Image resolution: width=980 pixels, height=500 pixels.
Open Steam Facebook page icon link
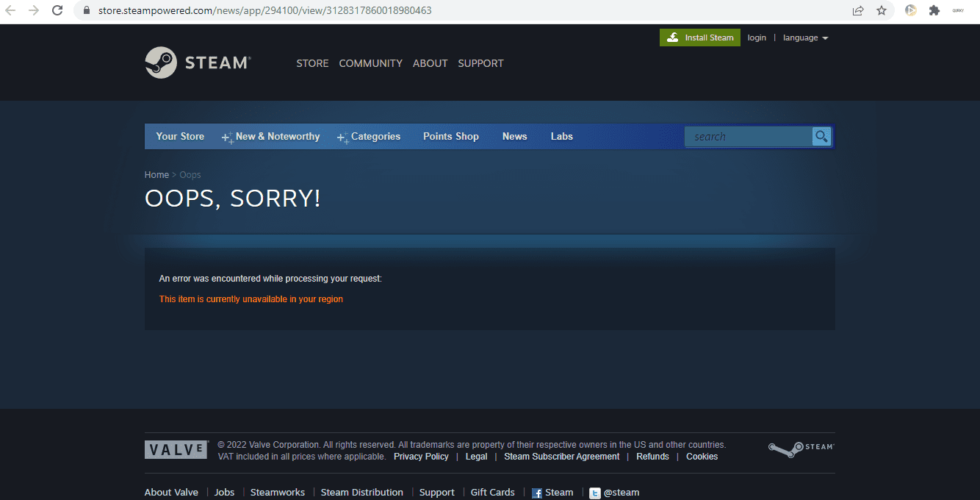536,493
